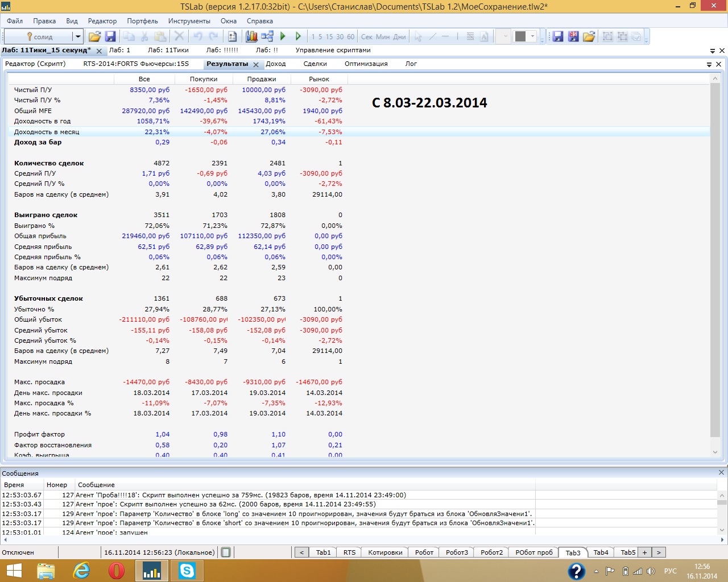This screenshot has height=582, width=728.
Task: Toggle the Дни timeframe unit
Action: pyautogui.click(x=400, y=37)
